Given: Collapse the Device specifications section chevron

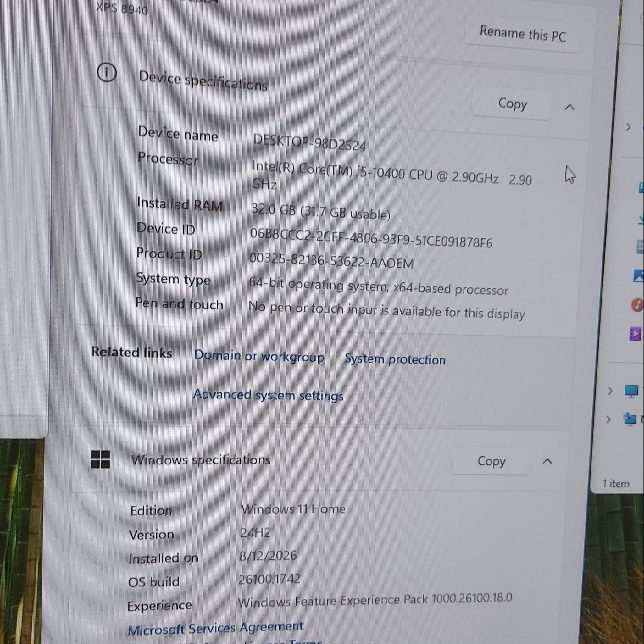Looking at the screenshot, I should click(x=570, y=107).
